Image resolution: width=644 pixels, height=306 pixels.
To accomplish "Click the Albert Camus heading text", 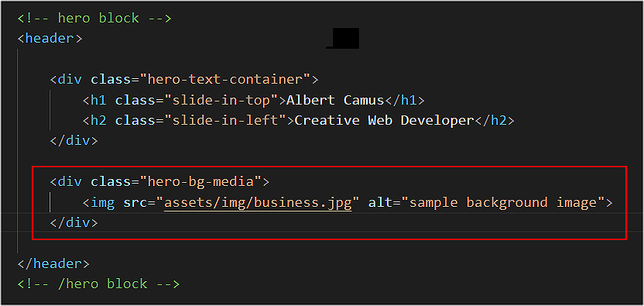I will (335, 100).
